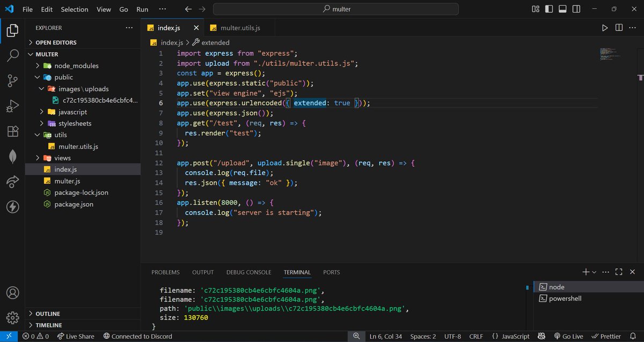Screen dimensions: 644x342
Task: Collapse the utils folder
Action: click(83, 135)
